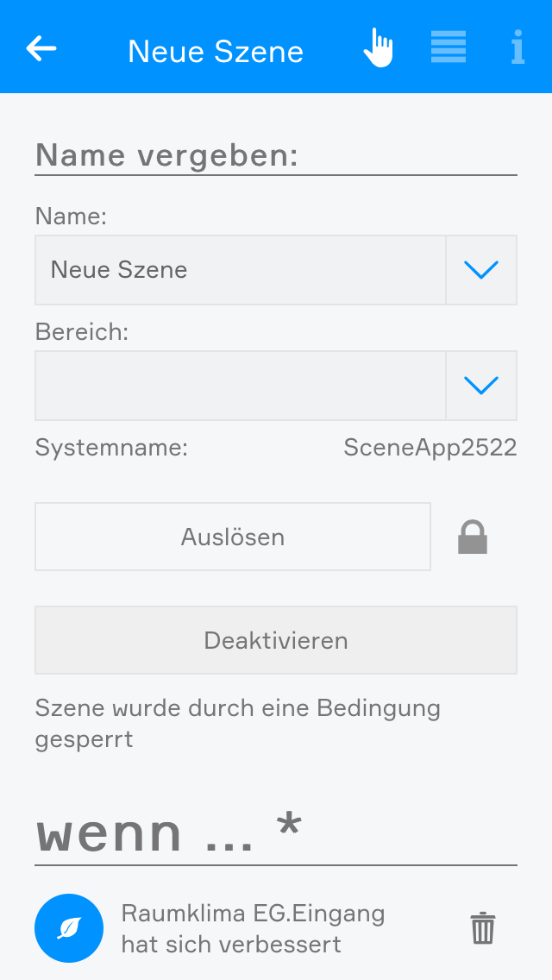Click the Systemname label
The image size is (552, 980).
[x=111, y=447]
